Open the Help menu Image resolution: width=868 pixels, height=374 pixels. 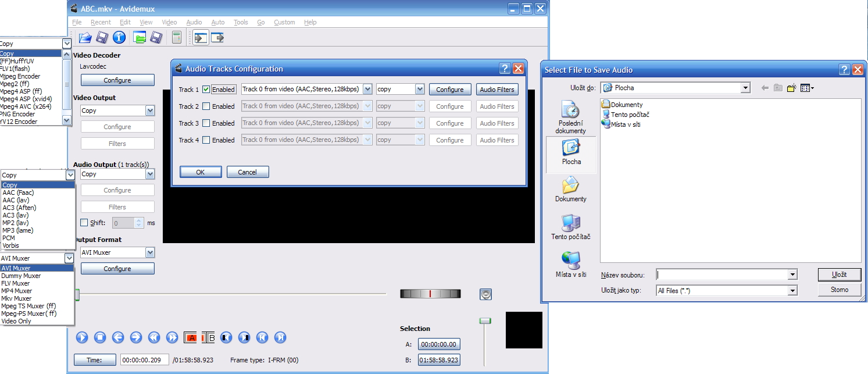pyautogui.click(x=310, y=22)
